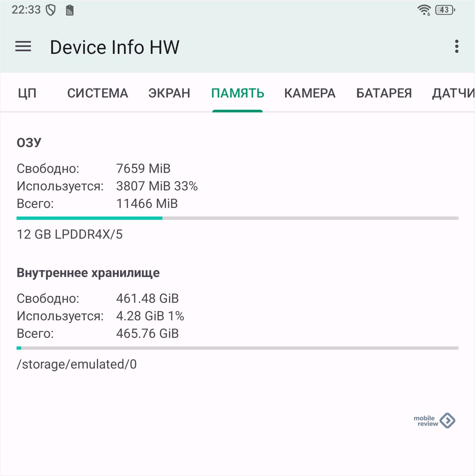Switch to the partially visible ДАТЧИ tab
The image size is (475, 476).
453,93
